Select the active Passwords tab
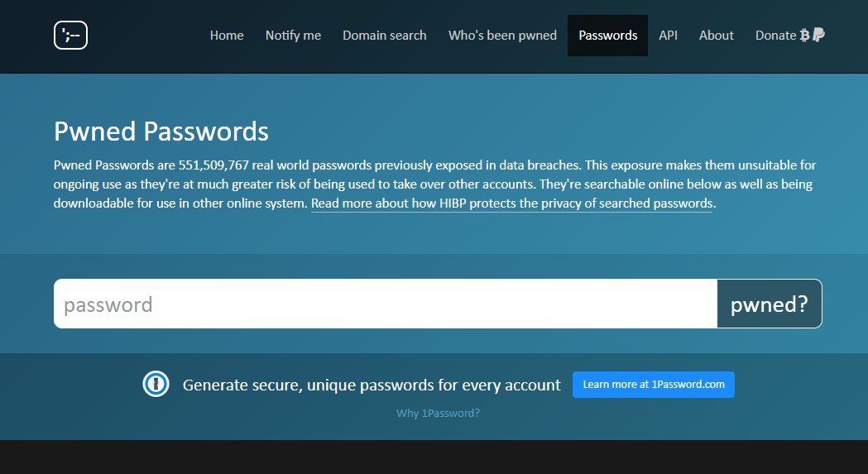Screen dimensions: 868x474 607,36
